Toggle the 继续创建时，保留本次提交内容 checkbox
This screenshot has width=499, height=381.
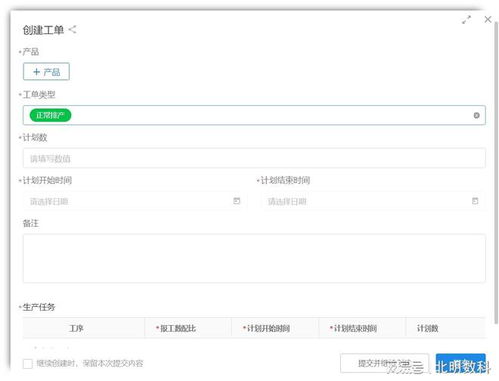click(x=28, y=364)
